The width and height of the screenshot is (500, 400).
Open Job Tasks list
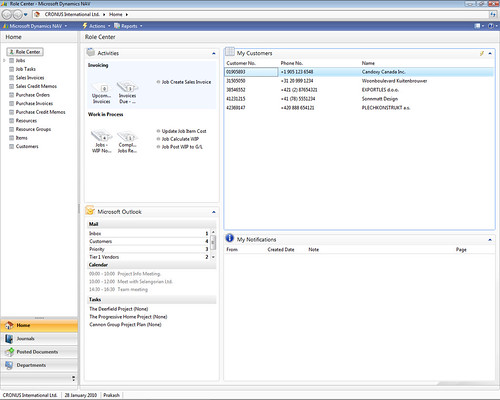(x=26, y=69)
